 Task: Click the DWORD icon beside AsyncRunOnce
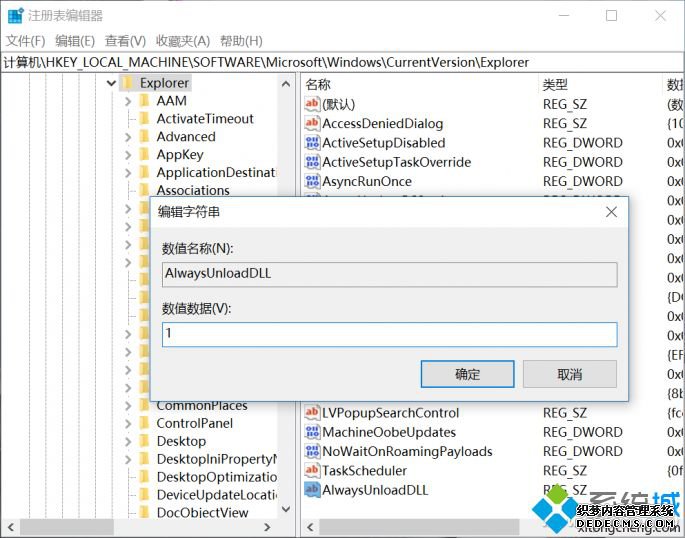312,181
